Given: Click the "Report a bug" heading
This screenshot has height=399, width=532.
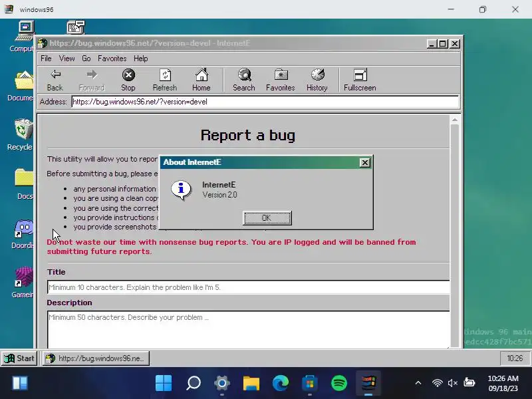Looking at the screenshot, I should click(x=248, y=135).
